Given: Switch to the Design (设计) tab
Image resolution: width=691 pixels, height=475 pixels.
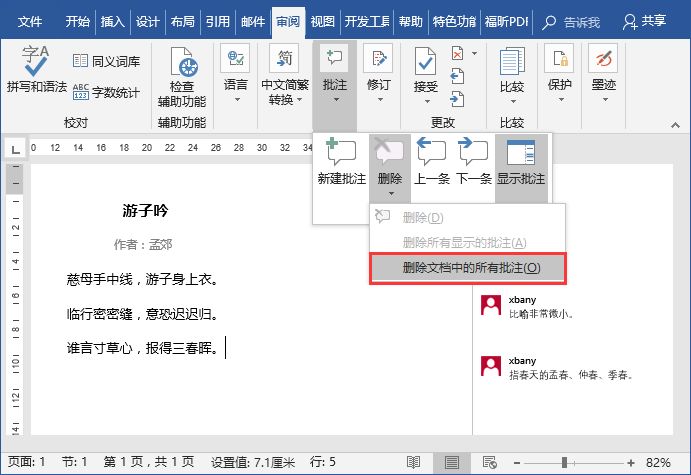Looking at the screenshot, I should tap(147, 22).
